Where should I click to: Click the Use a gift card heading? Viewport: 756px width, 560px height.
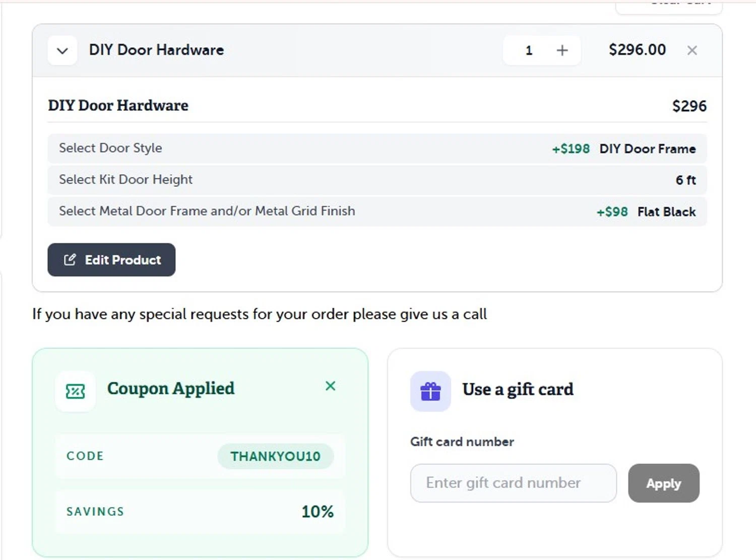tap(518, 390)
